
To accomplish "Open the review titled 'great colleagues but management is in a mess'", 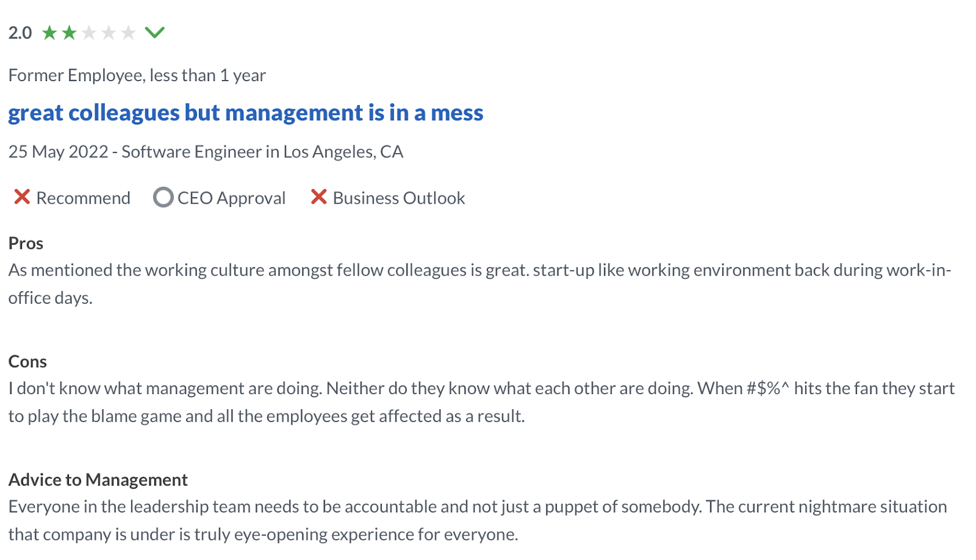I will [245, 113].
